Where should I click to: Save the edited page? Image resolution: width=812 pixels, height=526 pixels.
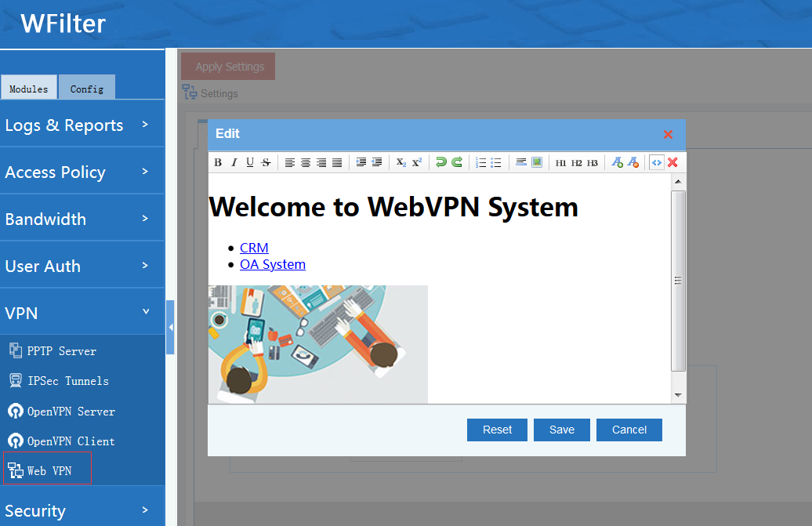click(x=562, y=430)
